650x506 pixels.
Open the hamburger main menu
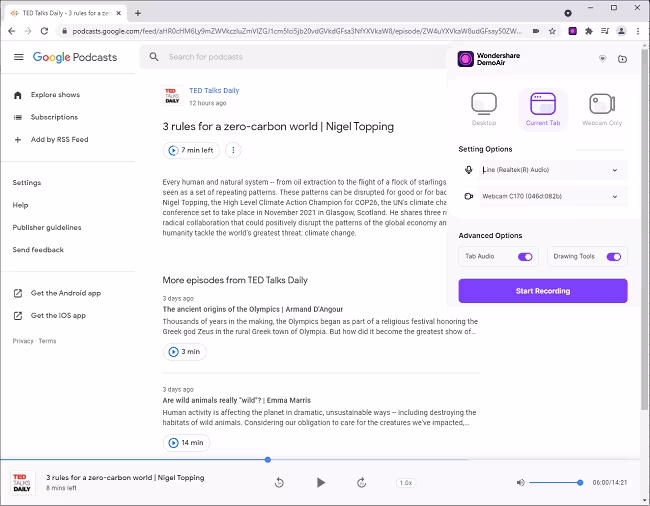pos(19,57)
